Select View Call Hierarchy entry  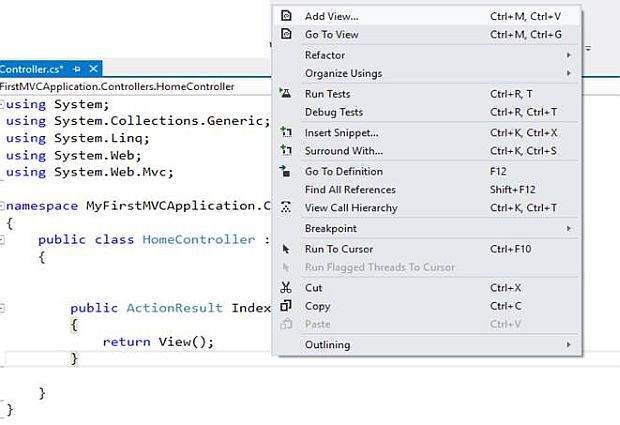(x=427, y=208)
